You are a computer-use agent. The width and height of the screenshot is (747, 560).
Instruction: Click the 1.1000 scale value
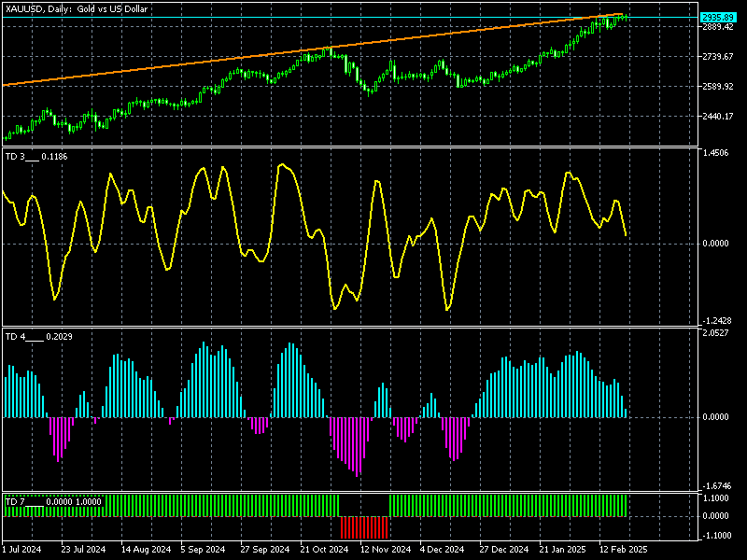[x=715, y=498]
